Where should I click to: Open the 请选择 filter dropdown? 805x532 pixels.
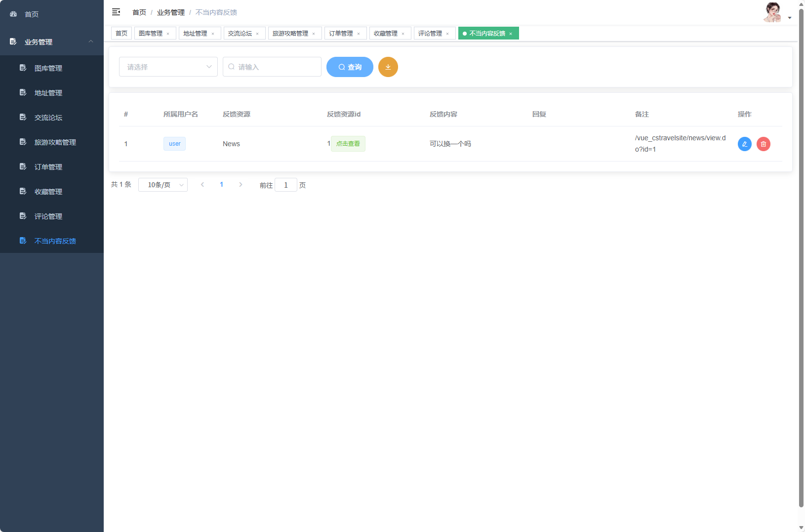[168, 67]
